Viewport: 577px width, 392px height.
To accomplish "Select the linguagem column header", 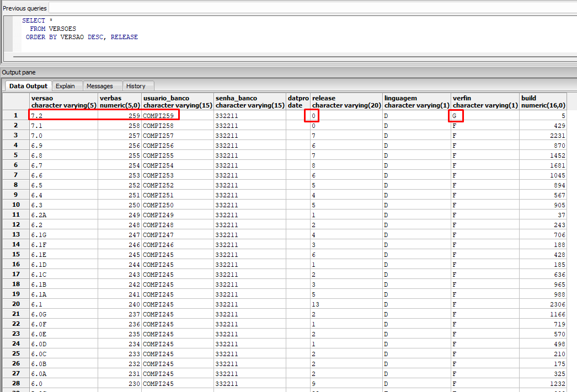I will click(x=417, y=101).
